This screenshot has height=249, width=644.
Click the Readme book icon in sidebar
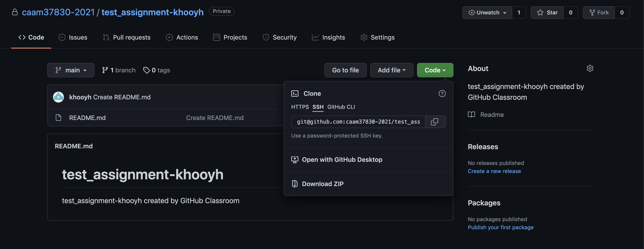(x=471, y=115)
